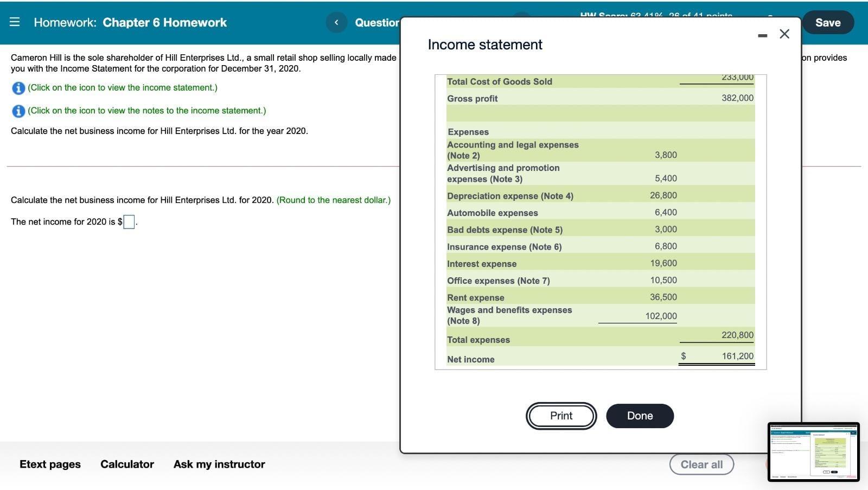Open the Calculator
Screen dimensions: 868x490
click(x=127, y=464)
